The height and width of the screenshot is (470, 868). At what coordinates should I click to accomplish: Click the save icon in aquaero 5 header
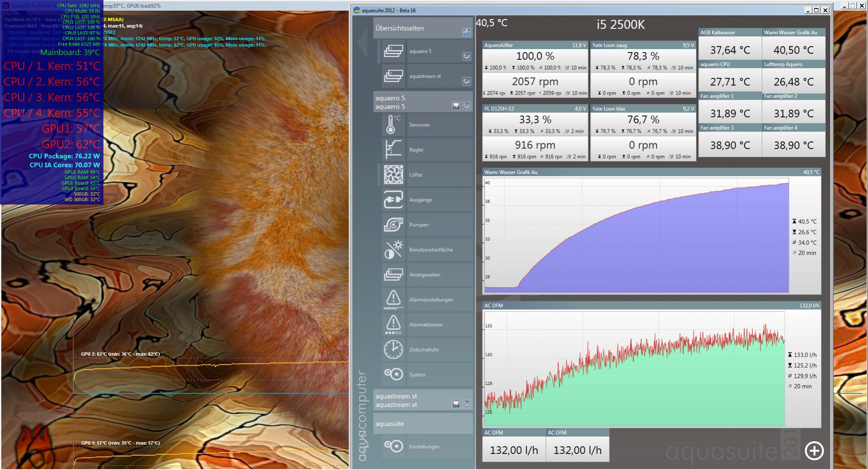click(456, 106)
